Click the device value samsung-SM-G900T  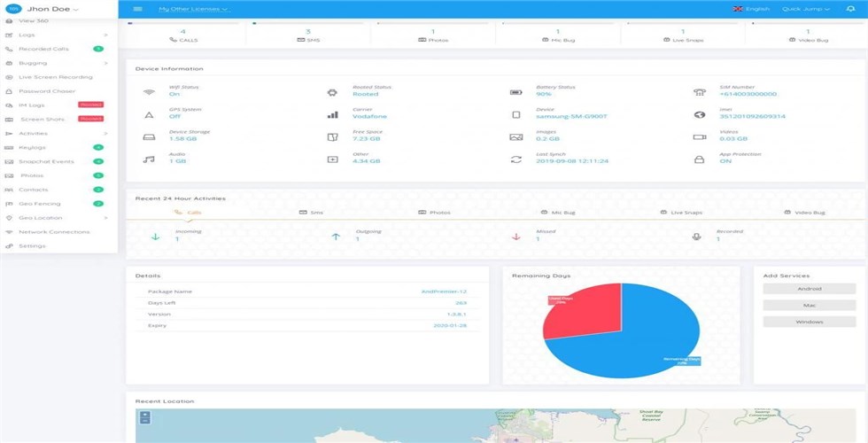572,116
